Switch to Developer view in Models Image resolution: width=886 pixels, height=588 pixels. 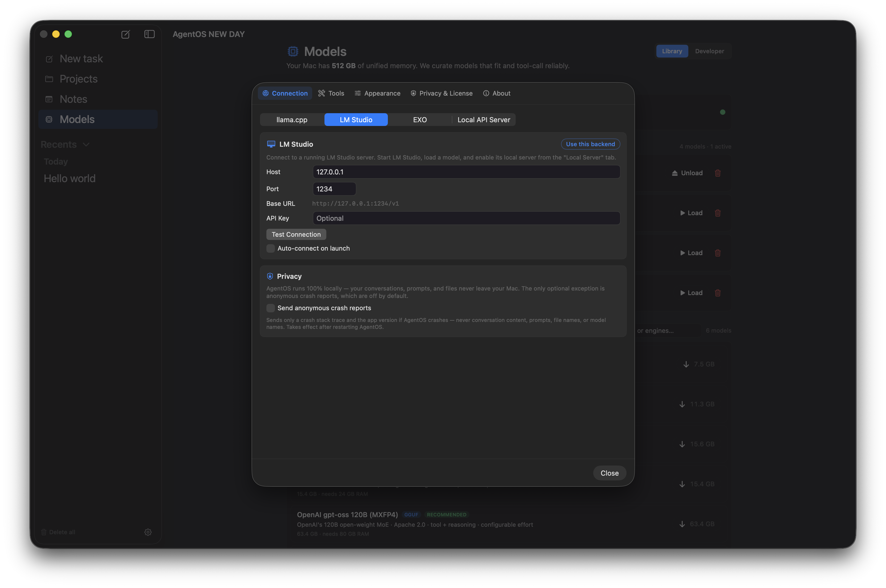pyautogui.click(x=709, y=51)
